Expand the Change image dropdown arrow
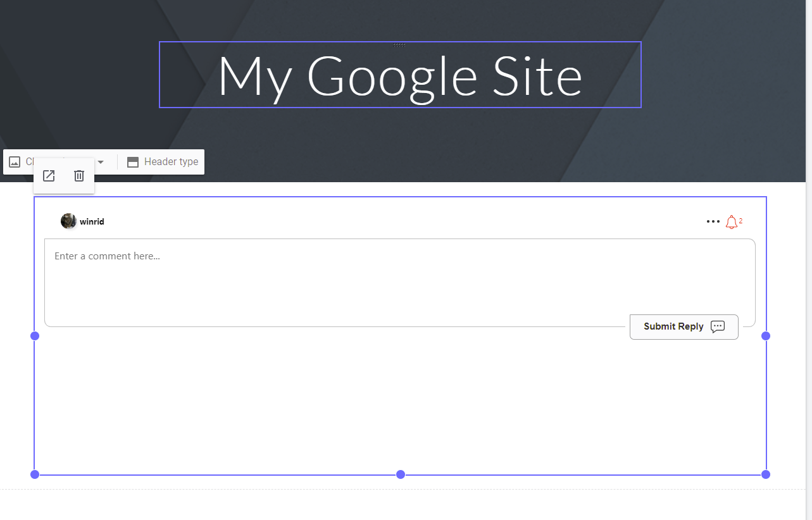The image size is (812, 520). (x=101, y=162)
